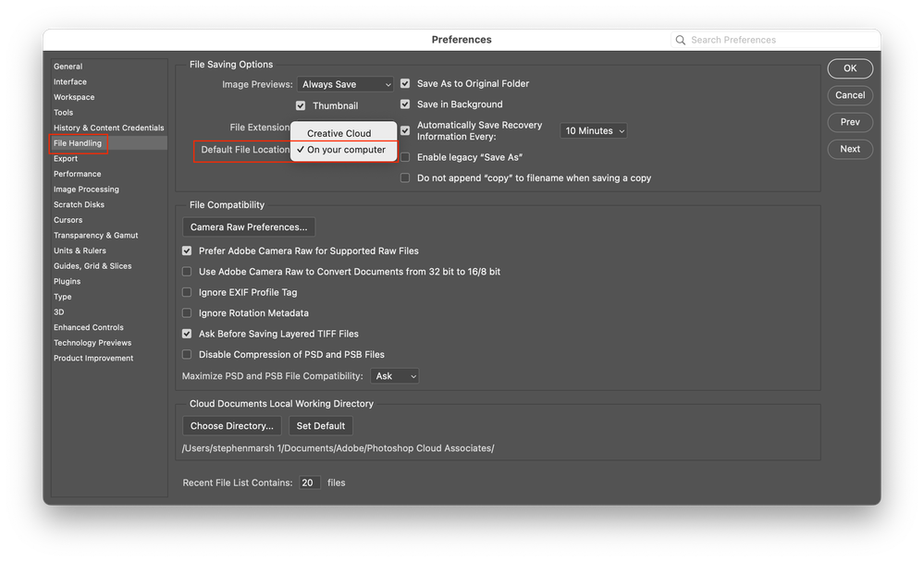
Task: Choose Creative Cloud from the popup
Action: [339, 133]
